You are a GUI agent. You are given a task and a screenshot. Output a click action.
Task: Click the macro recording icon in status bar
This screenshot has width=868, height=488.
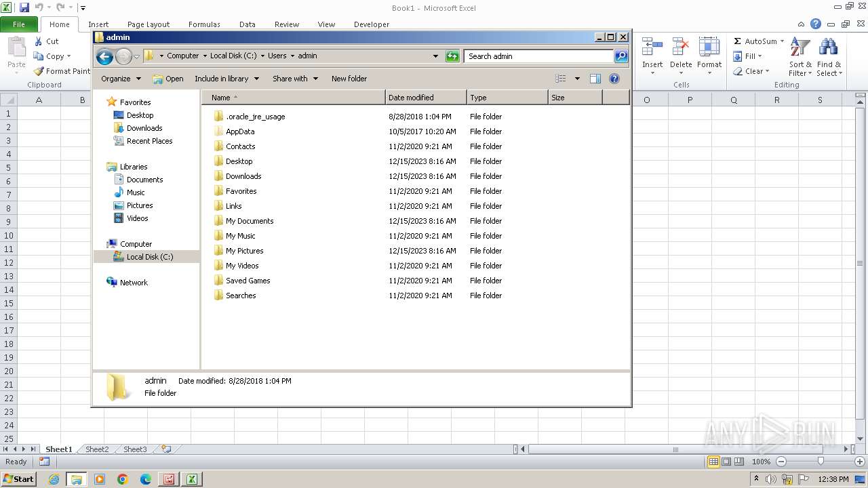pyautogui.click(x=44, y=462)
